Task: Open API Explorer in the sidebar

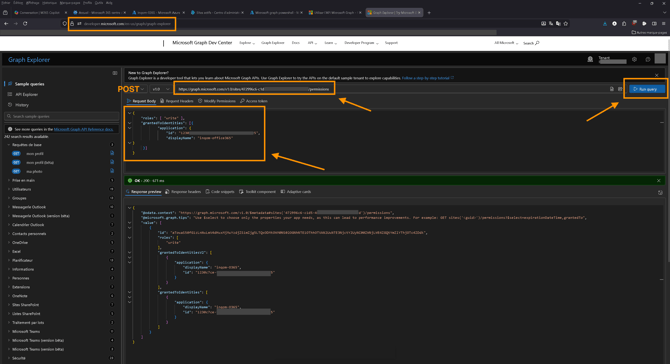Action: pos(23,94)
